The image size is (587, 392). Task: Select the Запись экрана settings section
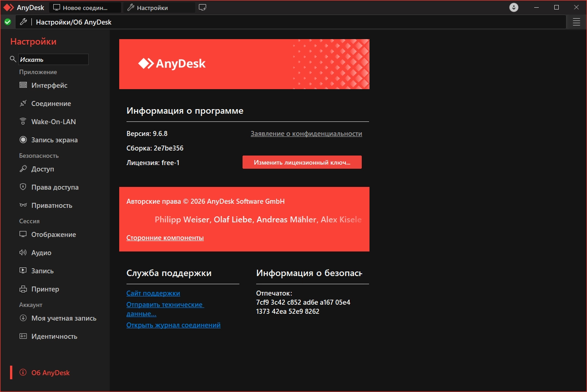tap(55, 140)
